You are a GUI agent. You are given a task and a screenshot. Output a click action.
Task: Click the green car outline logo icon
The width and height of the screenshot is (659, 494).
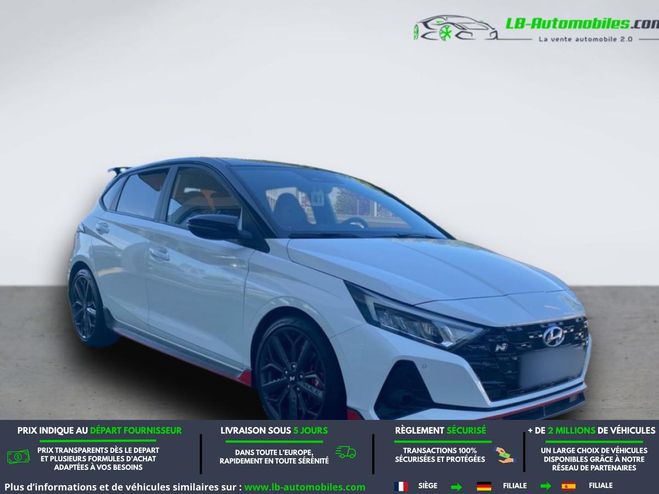455,29
